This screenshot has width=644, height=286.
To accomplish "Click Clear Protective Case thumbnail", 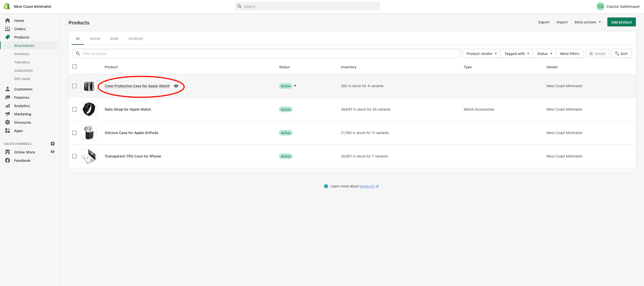I will point(89,86).
